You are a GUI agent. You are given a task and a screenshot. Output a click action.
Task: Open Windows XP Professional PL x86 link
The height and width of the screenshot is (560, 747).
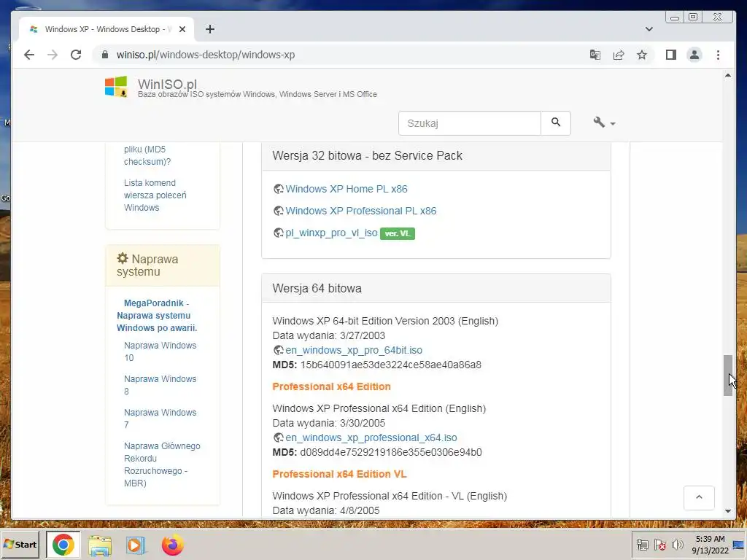(x=360, y=211)
